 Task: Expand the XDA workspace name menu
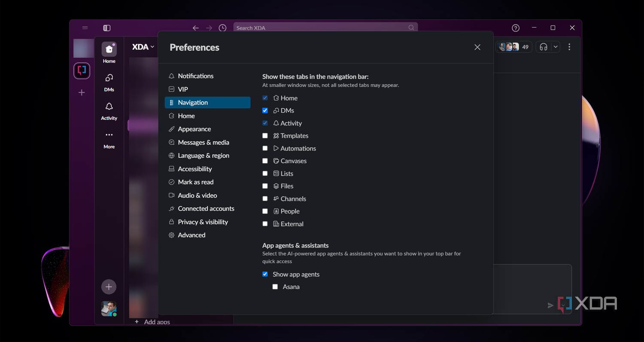pos(143,47)
